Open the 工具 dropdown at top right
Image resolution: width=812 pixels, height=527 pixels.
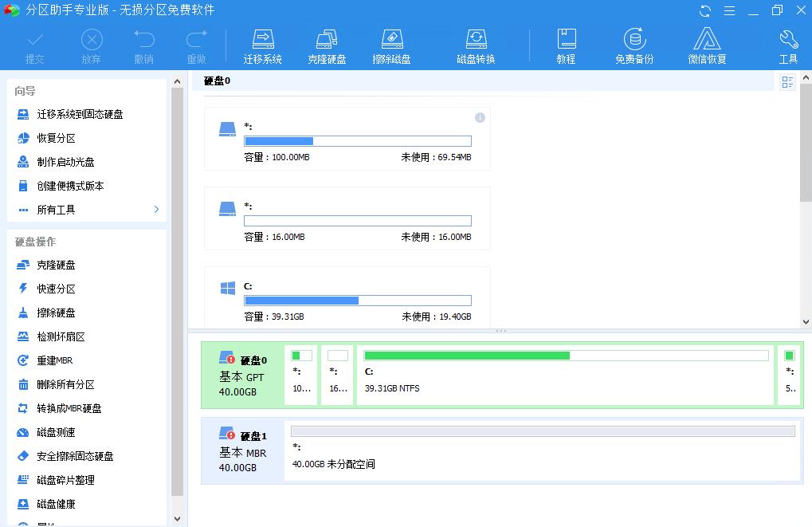tap(787, 48)
